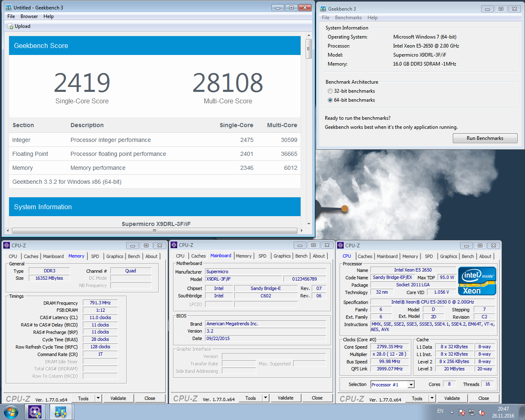Click the Intel Xeon inside logo

[x=477, y=281]
